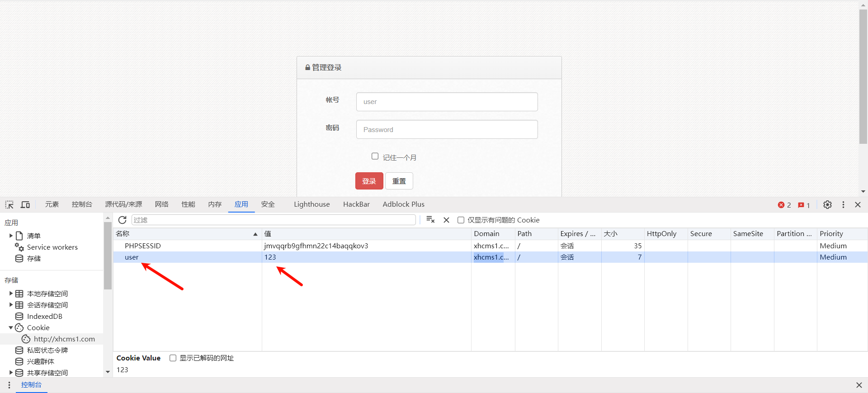Expand the 会话存储空间 node
Viewport: 868px width, 393px height.
point(11,305)
